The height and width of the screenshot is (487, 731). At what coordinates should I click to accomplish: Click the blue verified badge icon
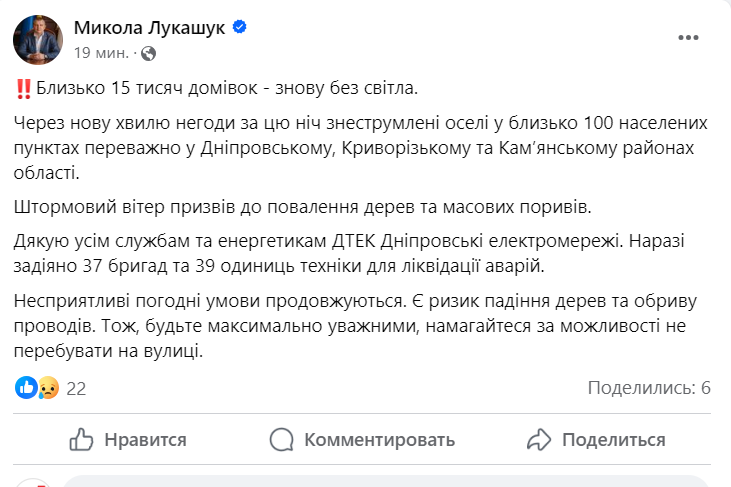point(239,27)
